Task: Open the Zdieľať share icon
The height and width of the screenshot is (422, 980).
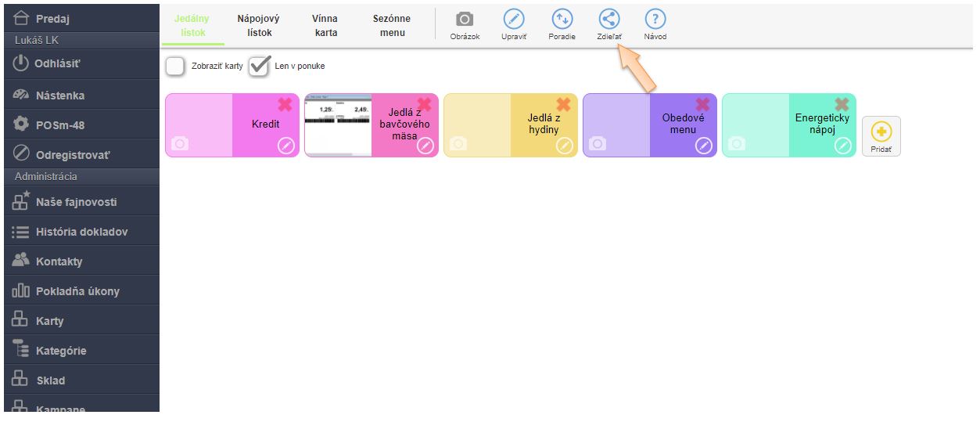Action: pyautogui.click(x=609, y=20)
